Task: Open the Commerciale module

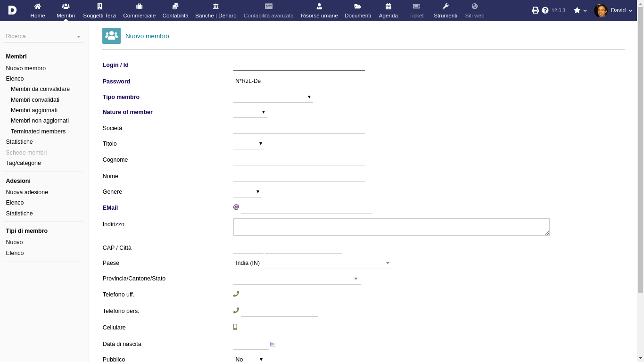Action: click(x=139, y=10)
